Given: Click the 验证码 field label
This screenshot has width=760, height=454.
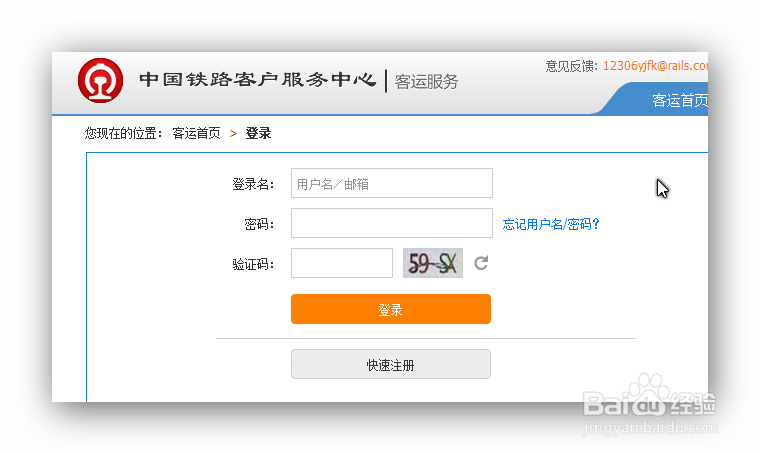Looking at the screenshot, I should tap(253, 264).
